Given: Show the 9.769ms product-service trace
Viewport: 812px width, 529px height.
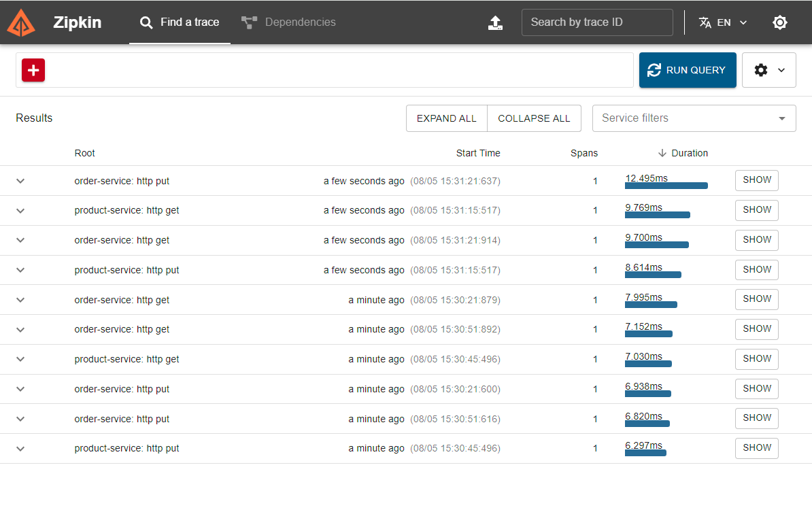Looking at the screenshot, I should coord(757,209).
